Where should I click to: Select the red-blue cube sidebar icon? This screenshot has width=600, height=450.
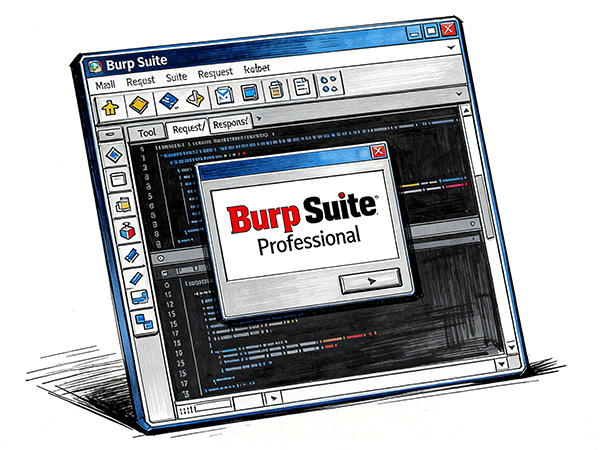click(127, 231)
